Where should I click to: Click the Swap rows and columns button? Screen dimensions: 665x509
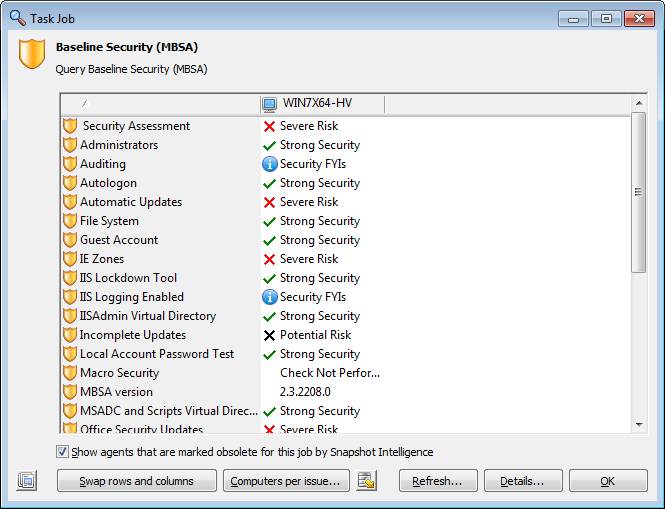tap(137, 481)
